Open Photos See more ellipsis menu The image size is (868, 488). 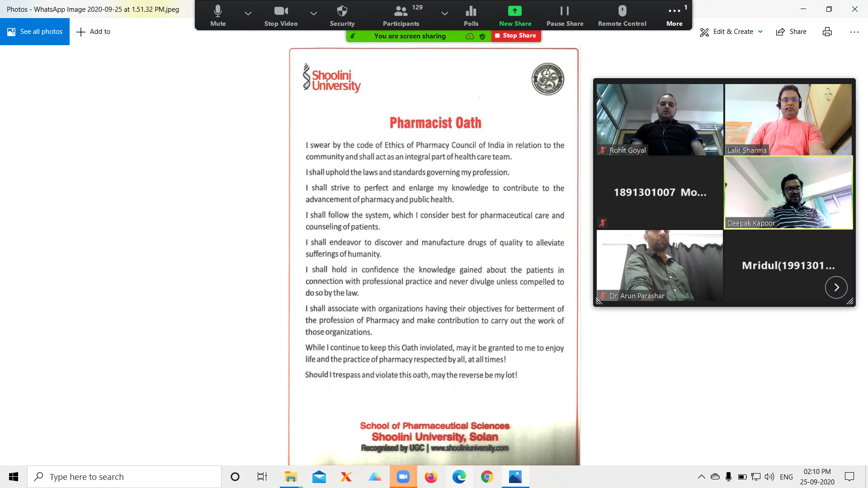[854, 32]
